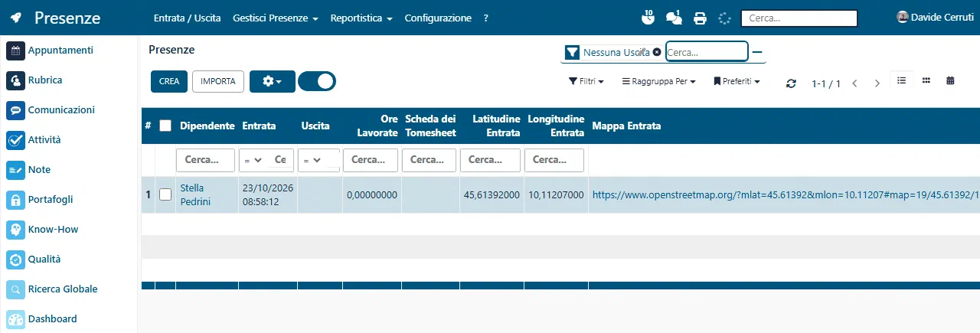Viewport: 980px width, 333px height.
Task: Select the 0,00000000 hours worked cell
Action: pyautogui.click(x=372, y=195)
